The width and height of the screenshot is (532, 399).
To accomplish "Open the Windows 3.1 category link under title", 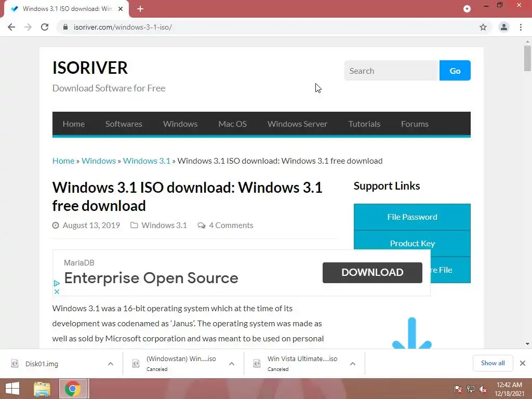I will pos(164,225).
